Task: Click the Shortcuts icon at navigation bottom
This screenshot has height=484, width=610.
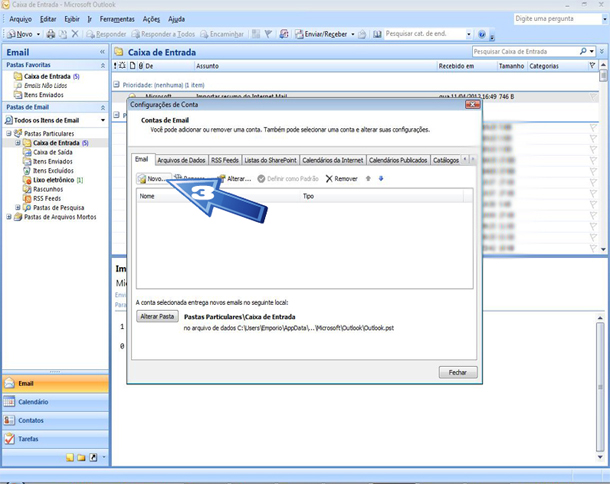Action: click(x=93, y=458)
